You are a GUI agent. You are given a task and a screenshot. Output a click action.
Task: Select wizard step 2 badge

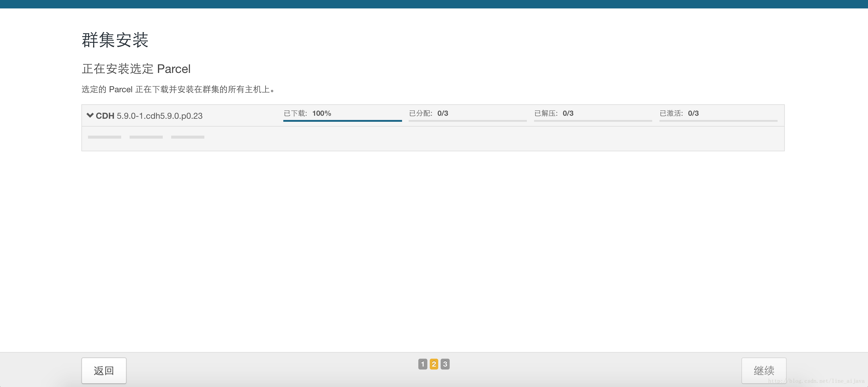[434, 364]
